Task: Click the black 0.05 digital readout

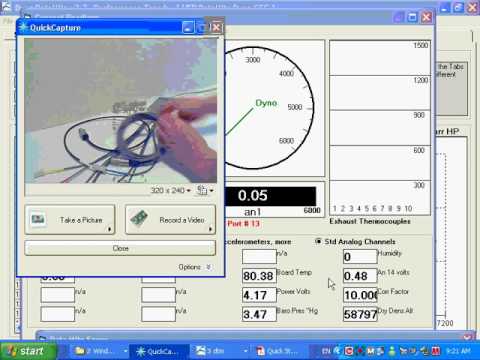Action: (x=271, y=196)
